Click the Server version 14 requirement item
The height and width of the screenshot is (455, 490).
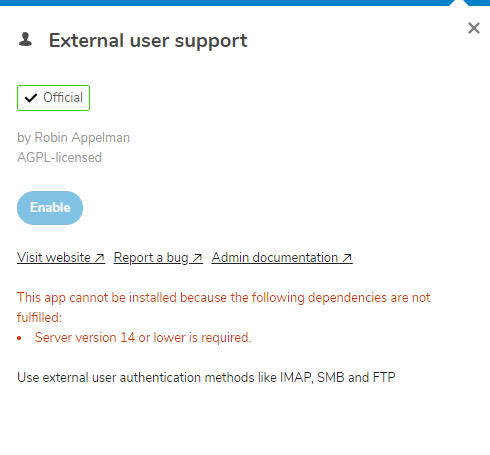coord(143,337)
